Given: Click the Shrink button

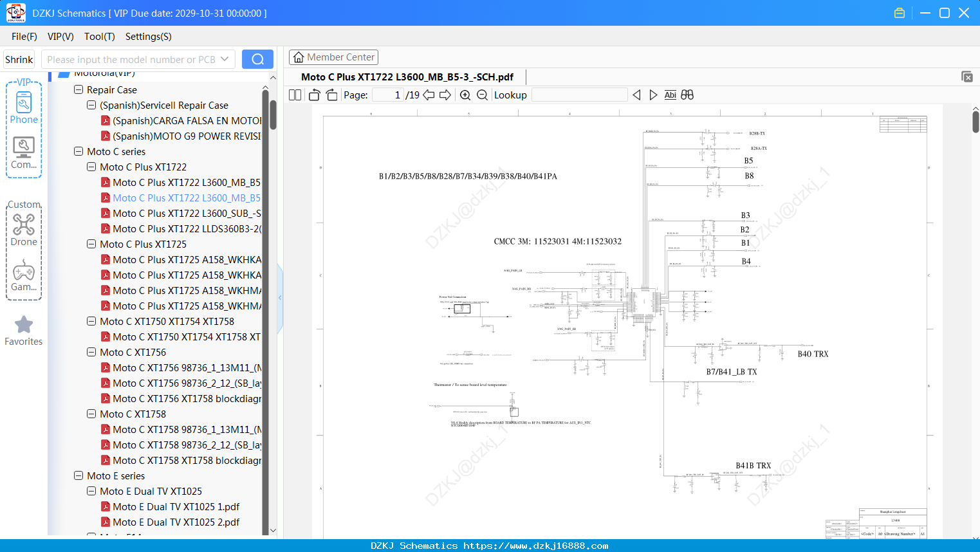Looking at the screenshot, I should [x=19, y=59].
